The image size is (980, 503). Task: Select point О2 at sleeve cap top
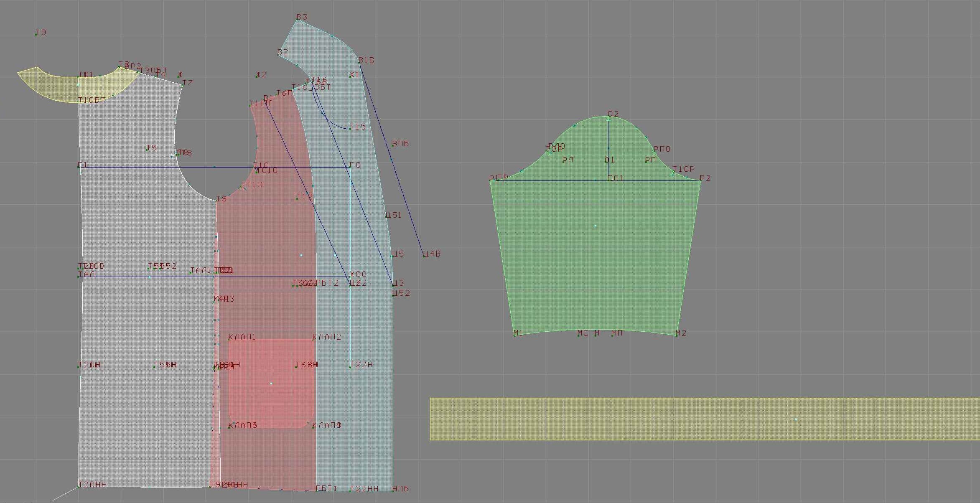608,117
